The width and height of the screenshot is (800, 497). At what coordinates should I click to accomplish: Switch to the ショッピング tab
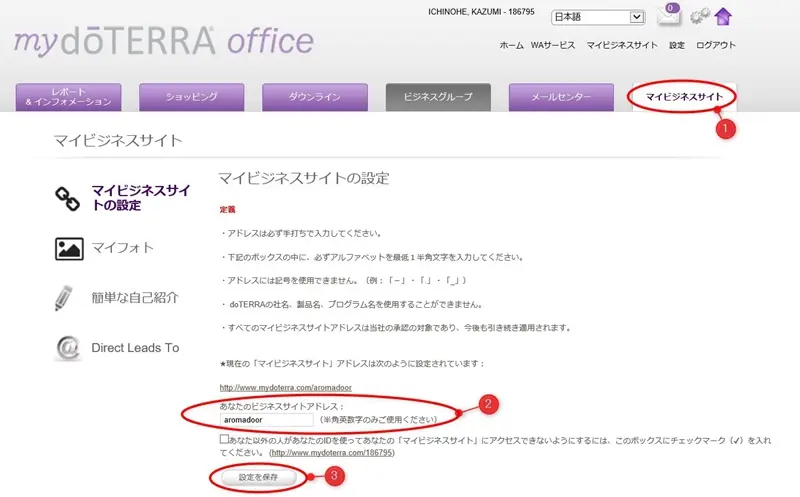(x=191, y=97)
